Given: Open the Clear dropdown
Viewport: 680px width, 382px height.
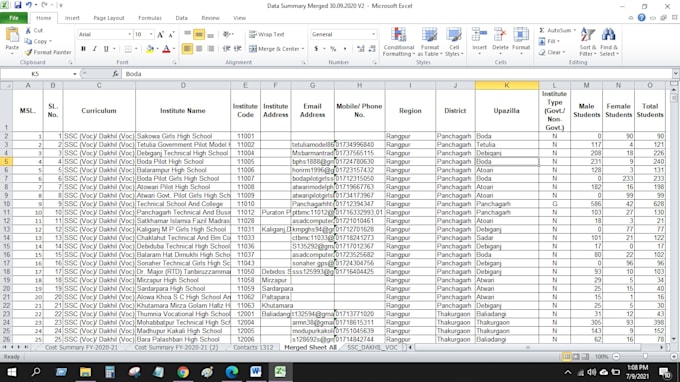Looking at the screenshot, I should [552, 52].
